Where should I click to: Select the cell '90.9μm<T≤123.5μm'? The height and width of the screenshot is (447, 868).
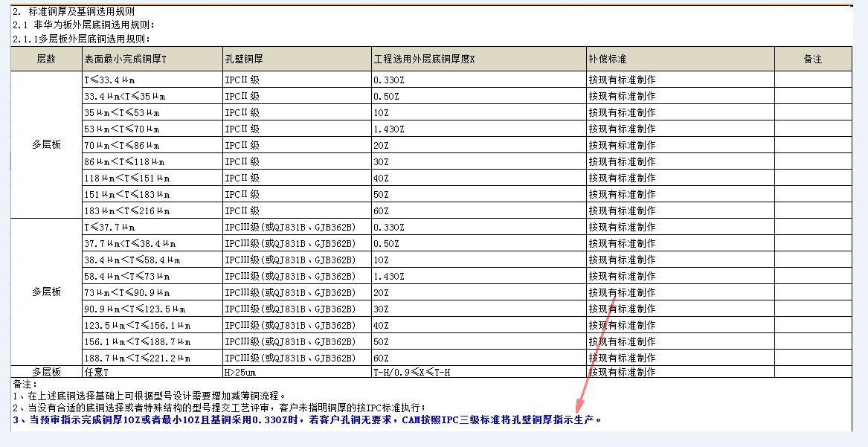tap(152, 309)
